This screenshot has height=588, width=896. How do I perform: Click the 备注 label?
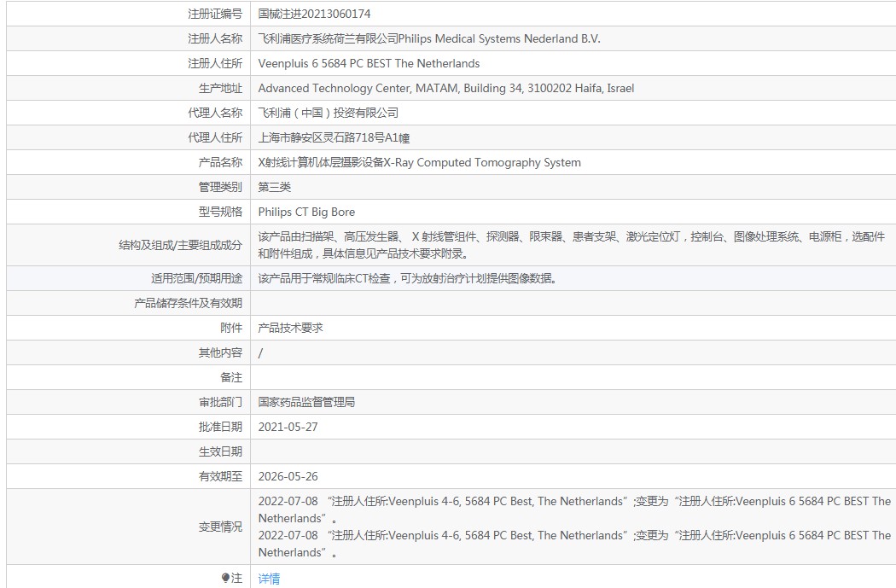coord(231,378)
